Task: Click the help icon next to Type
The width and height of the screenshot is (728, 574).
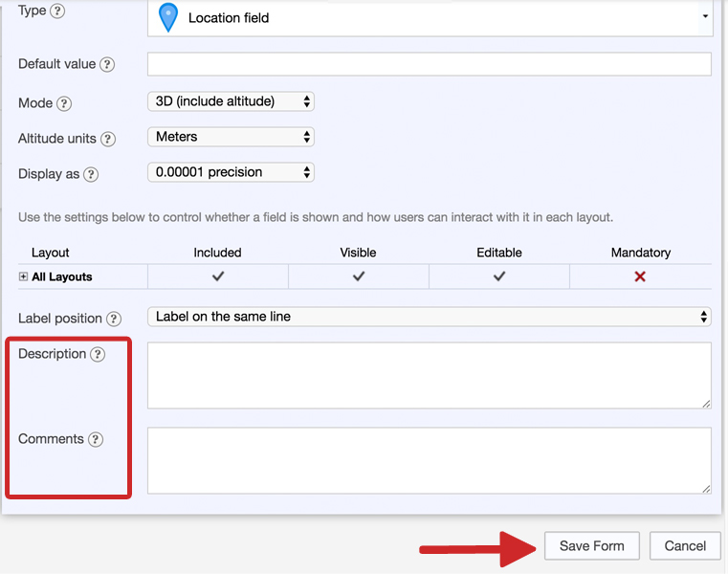Action: click(x=56, y=11)
